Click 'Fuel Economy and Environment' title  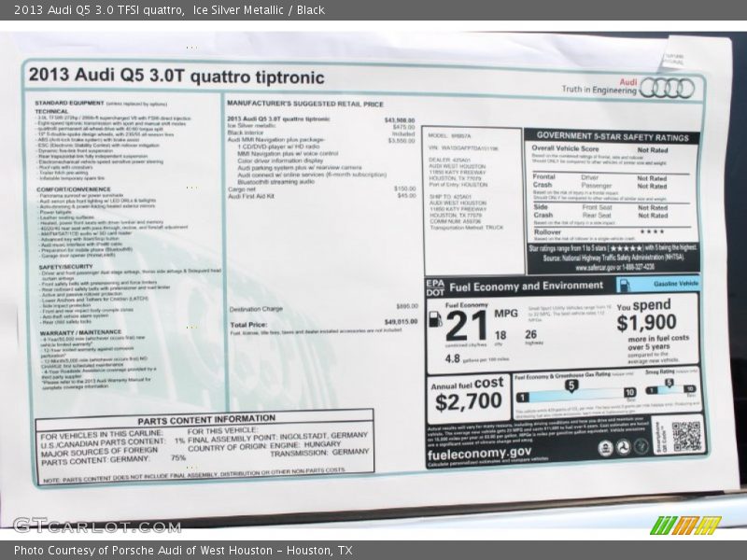(x=526, y=287)
